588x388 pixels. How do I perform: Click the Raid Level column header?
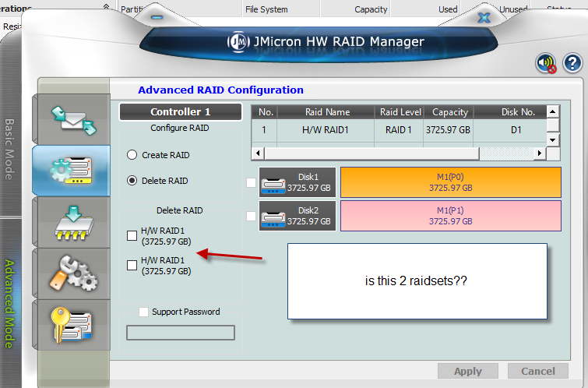[400, 112]
